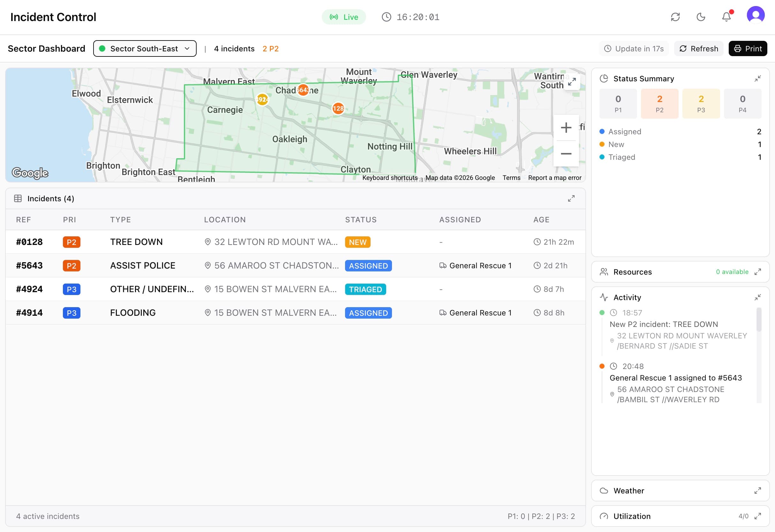Click the Print button
The height and width of the screenshot is (532, 775).
(748, 48)
